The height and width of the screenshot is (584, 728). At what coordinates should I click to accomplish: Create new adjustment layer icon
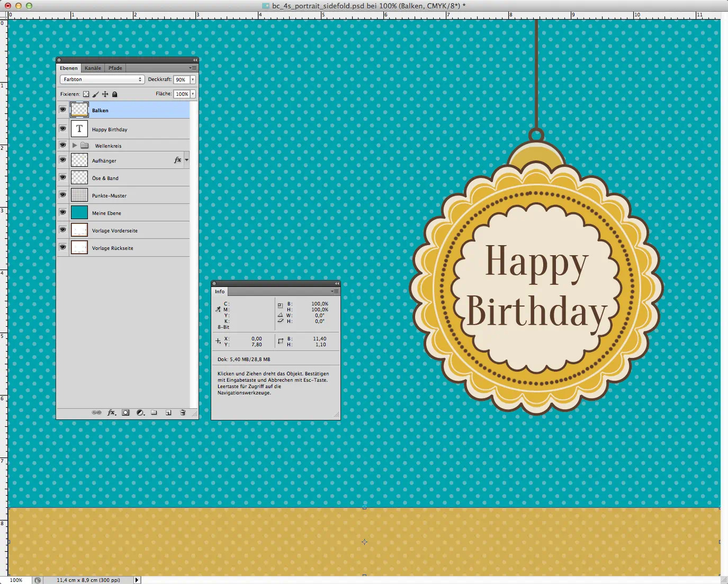(x=140, y=412)
